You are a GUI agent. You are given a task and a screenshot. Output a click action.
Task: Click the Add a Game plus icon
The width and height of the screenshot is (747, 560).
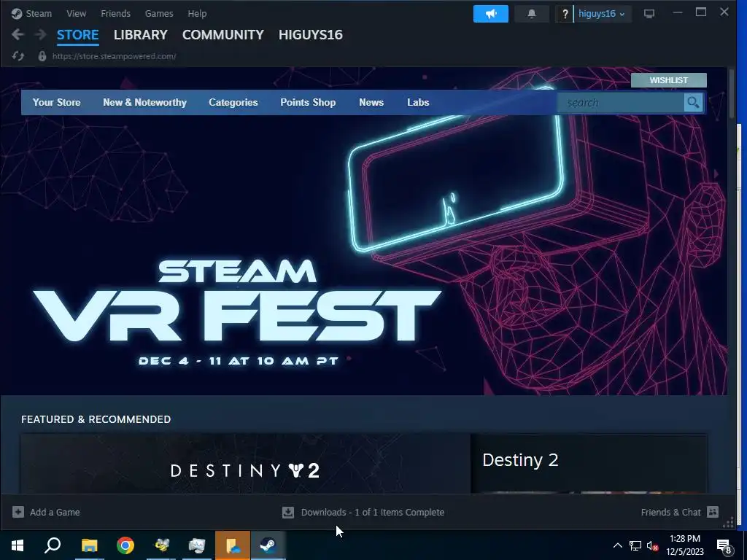click(x=18, y=512)
